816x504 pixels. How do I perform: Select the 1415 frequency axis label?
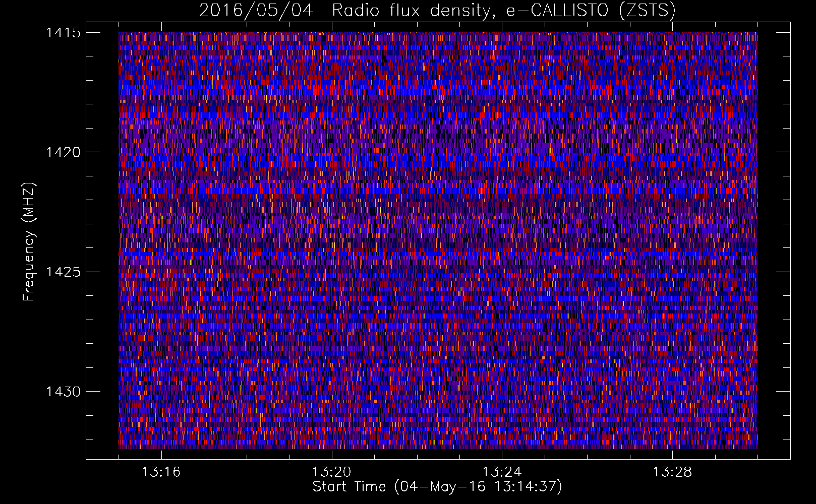click(63, 33)
